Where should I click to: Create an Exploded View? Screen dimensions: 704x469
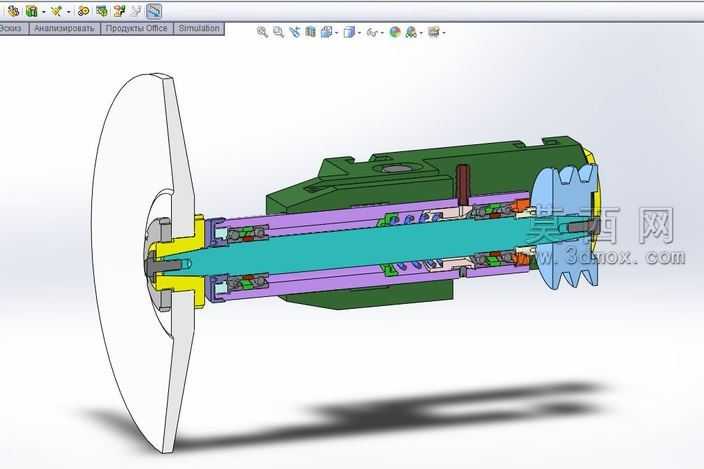[x=119, y=11]
